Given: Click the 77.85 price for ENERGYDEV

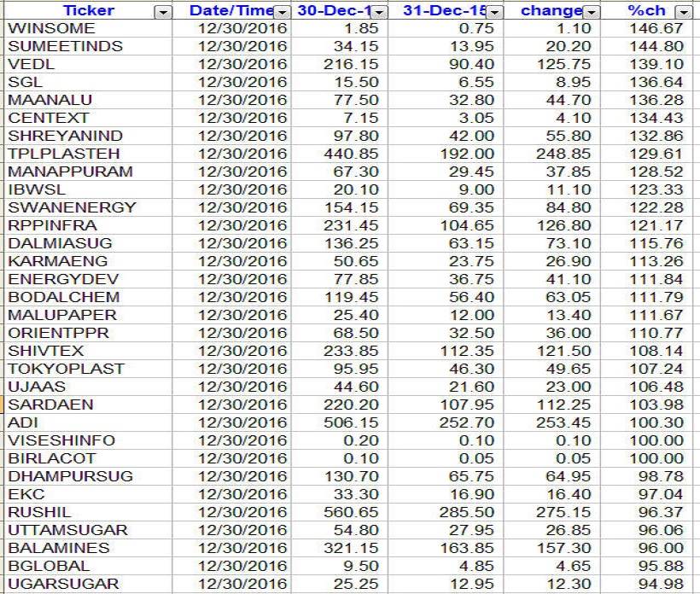Looking at the screenshot, I should pyautogui.click(x=356, y=279).
